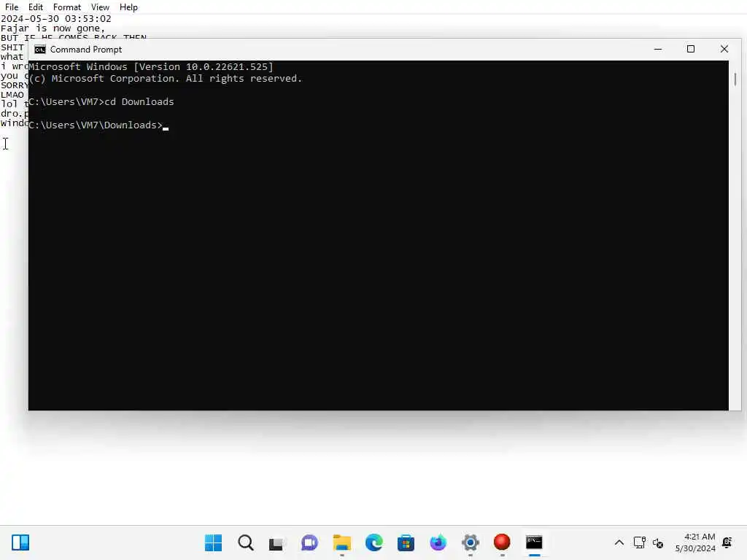Open the Settings gear app on the taskbar

click(471, 542)
